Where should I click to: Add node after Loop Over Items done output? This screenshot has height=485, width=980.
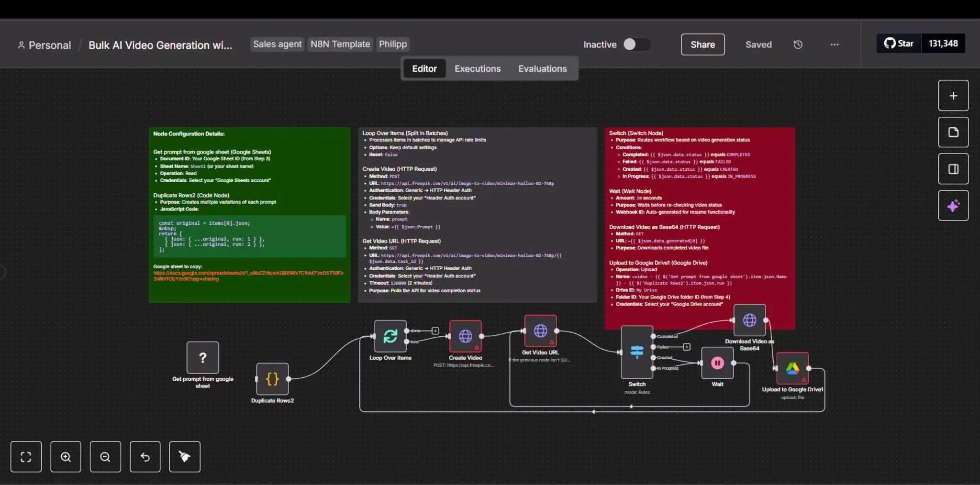(435, 331)
